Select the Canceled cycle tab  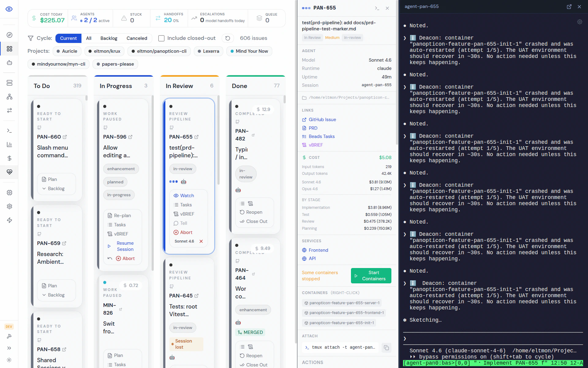[137, 38]
